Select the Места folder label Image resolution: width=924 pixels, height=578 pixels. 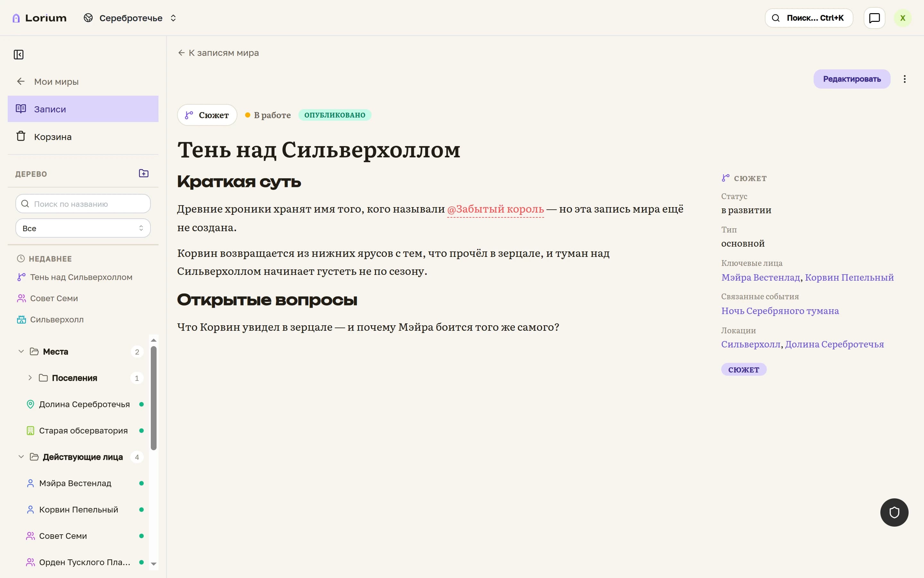[x=56, y=352]
